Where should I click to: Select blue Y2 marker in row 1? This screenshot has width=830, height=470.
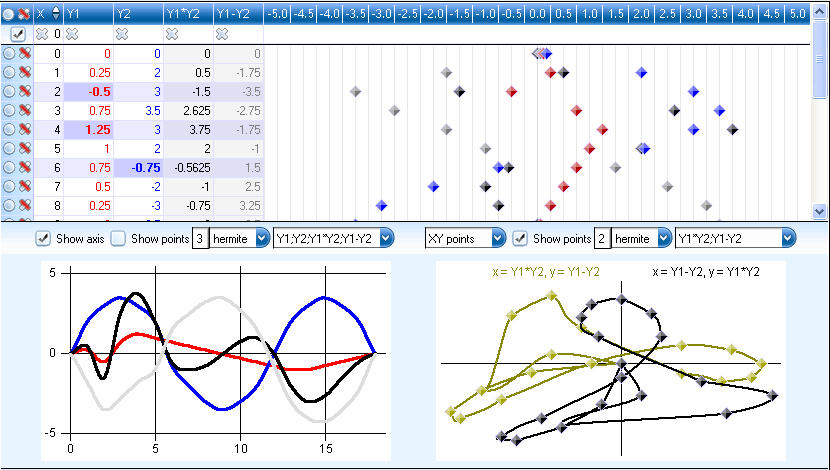tap(641, 73)
